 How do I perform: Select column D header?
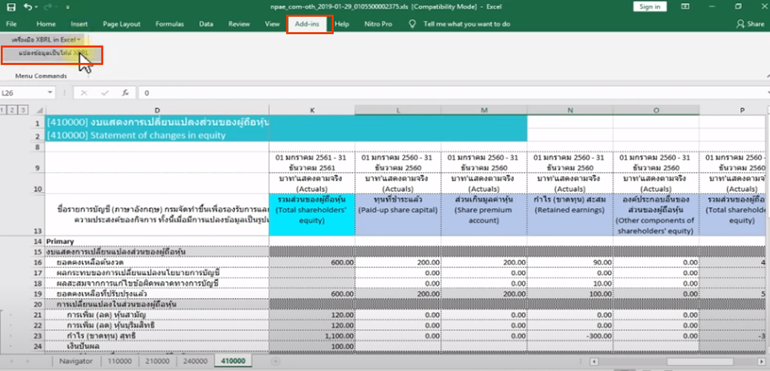(x=157, y=110)
